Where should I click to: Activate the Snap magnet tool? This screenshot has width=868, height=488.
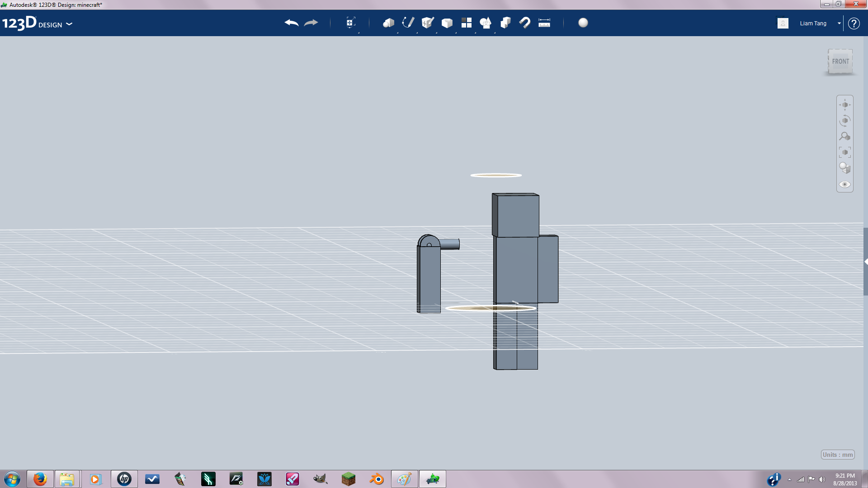pos(525,23)
